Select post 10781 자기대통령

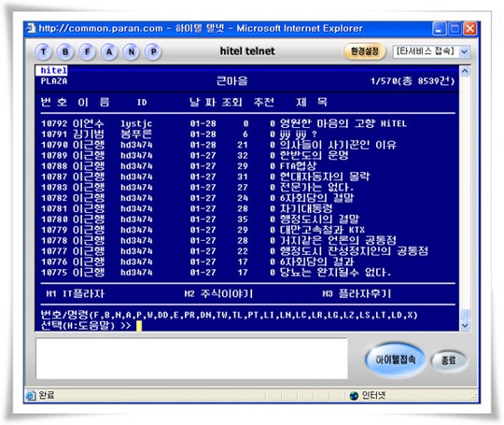click(x=187, y=208)
